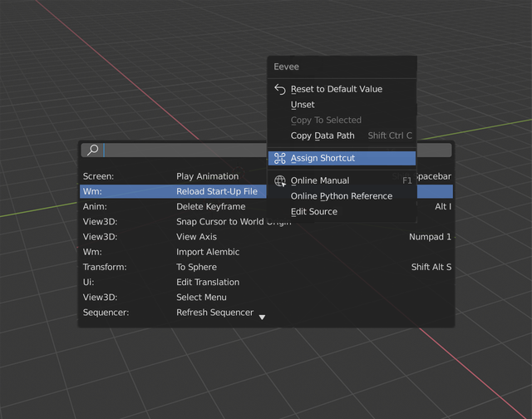Select Copy Data Path menu entry

tap(342, 136)
